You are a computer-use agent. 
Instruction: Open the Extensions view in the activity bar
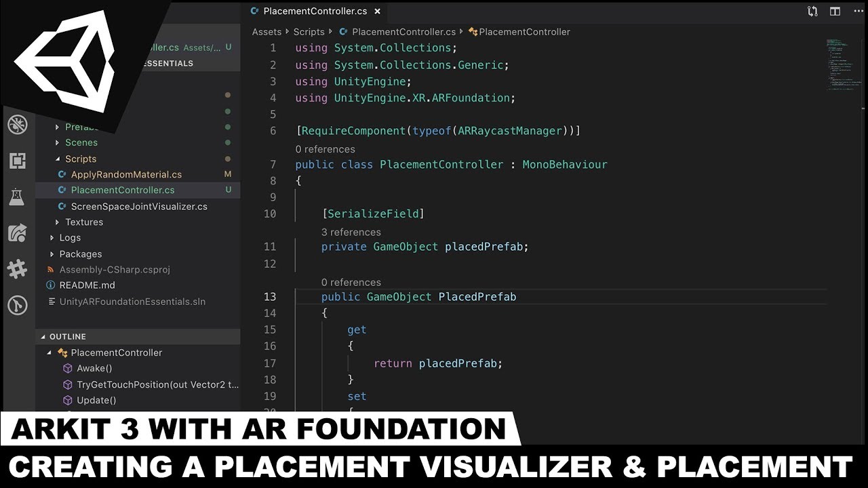coord(17,161)
